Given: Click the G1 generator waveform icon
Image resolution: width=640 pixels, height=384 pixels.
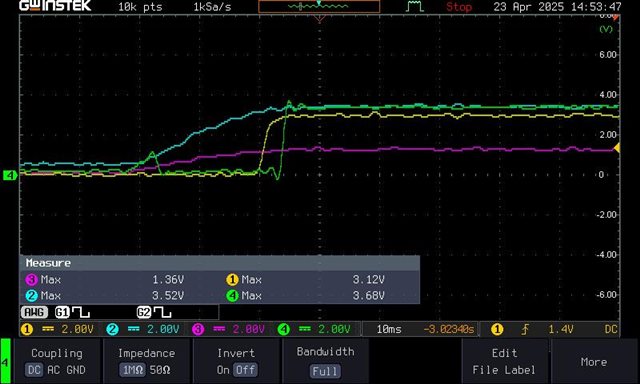Looking at the screenshot, I should [x=72, y=313].
